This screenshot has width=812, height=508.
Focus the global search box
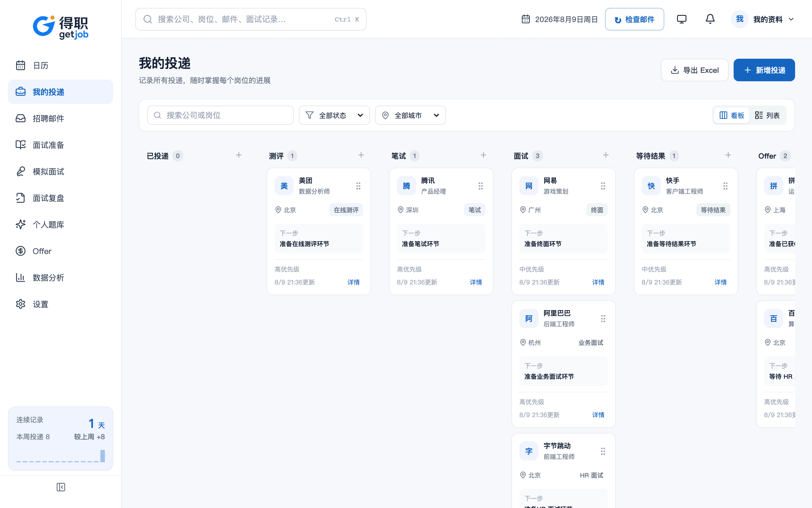click(251, 19)
